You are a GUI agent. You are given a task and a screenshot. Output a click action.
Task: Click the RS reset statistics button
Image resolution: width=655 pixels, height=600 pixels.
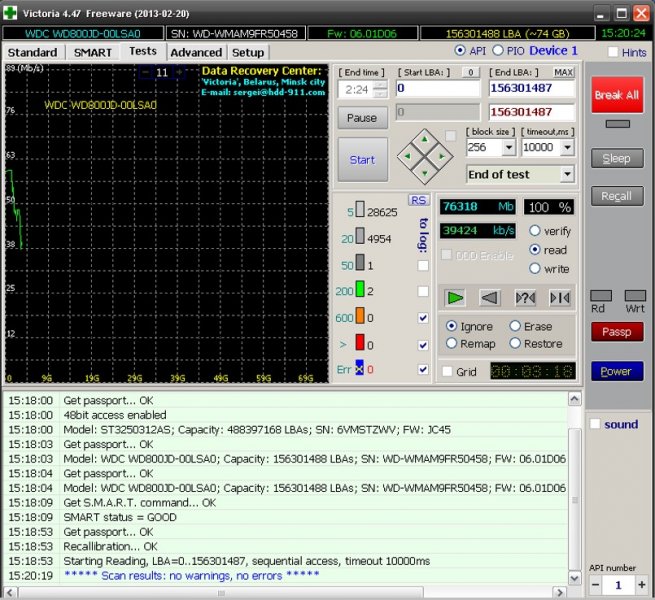point(418,200)
